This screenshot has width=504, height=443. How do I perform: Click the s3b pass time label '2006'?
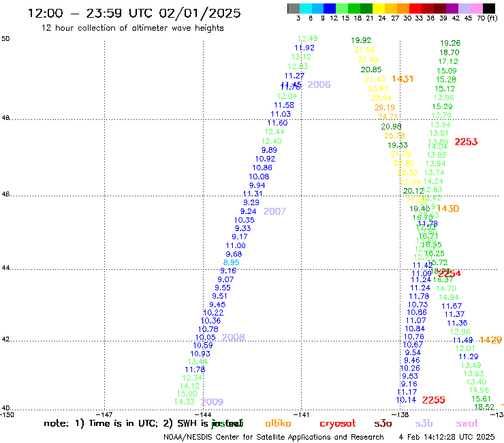319,85
